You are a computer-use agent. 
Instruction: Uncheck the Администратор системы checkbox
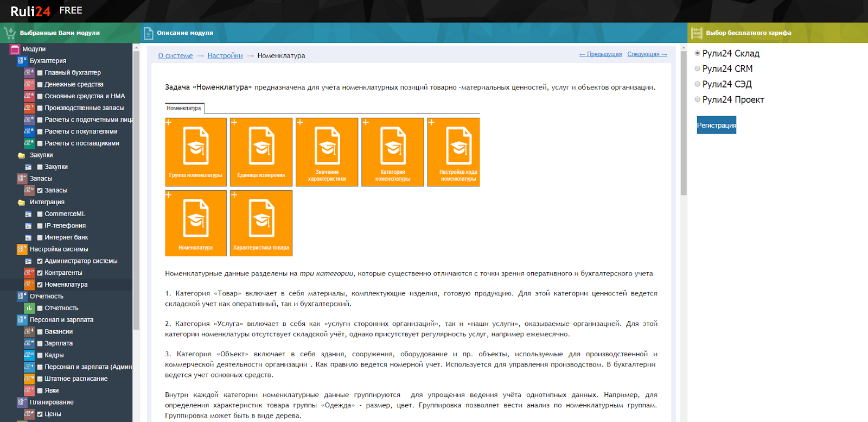tap(40, 261)
